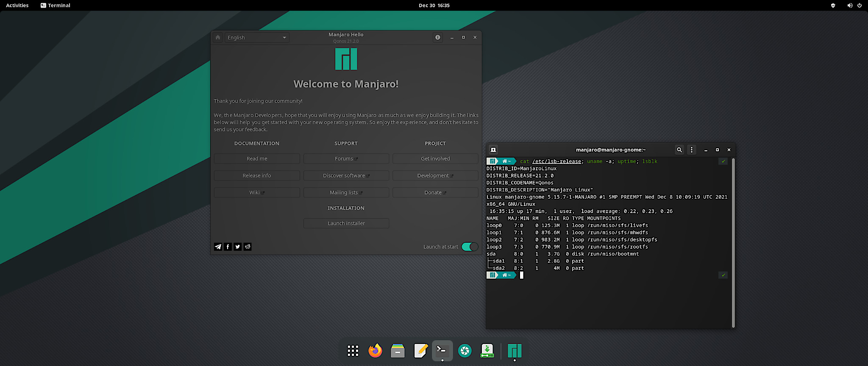Minimize the terminal window
This screenshot has width=868, height=366.
[706, 150]
